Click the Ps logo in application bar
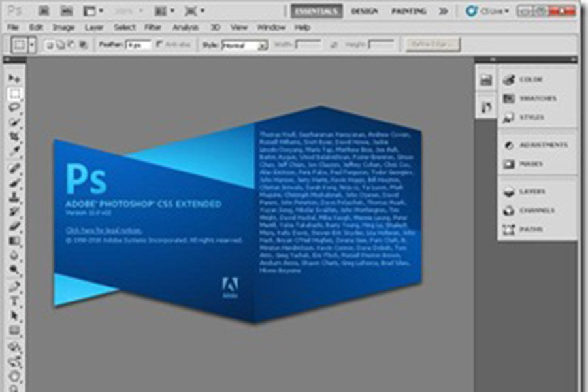 click(x=15, y=10)
